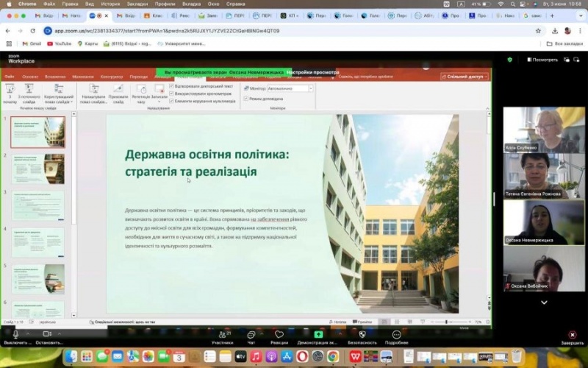588x368 pixels.
Task: Open Подробнее more options icon
Action: pos(396,335)
